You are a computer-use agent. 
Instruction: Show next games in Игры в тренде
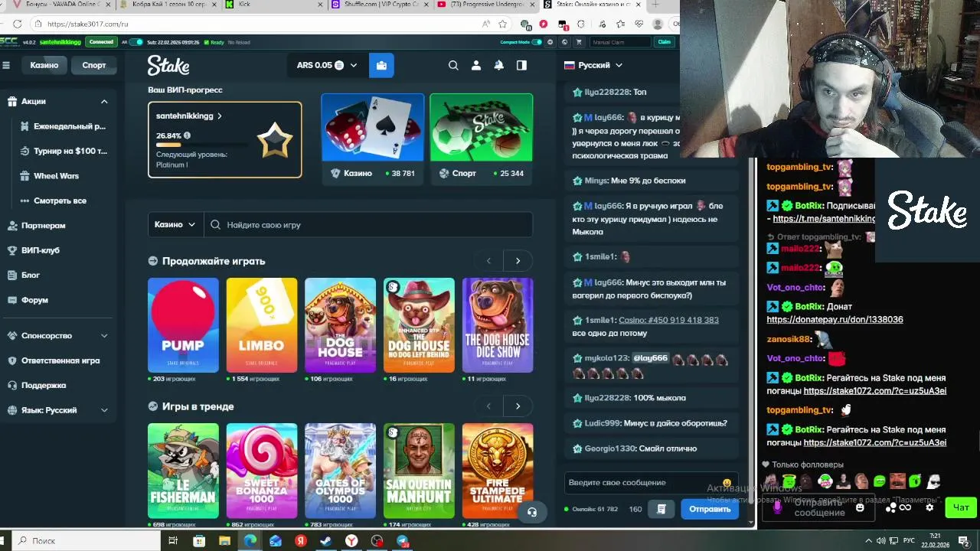pos(518,406)
